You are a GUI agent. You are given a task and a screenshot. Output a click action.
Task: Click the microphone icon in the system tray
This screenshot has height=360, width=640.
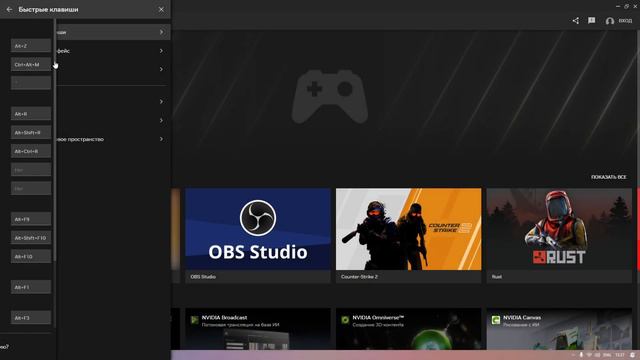[581, 355]
